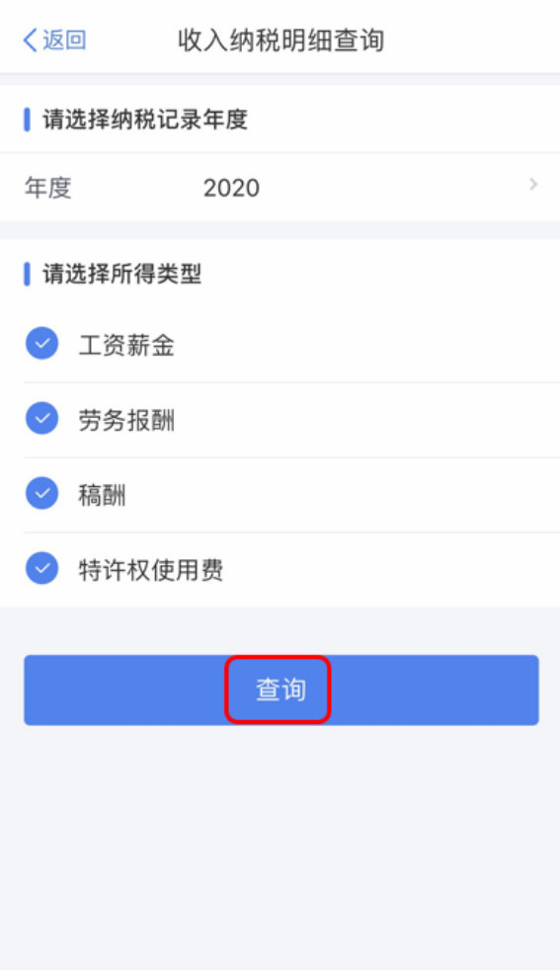
Task: Click blue marker bar beside 请选择所得类型
Action: click(x=27, y=274)
